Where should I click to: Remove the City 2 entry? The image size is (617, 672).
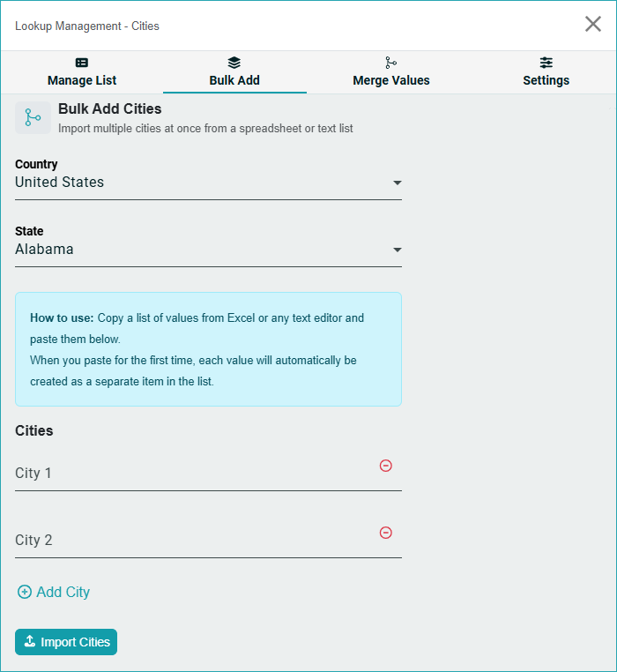pyautogui.click(x=386, y=533)
